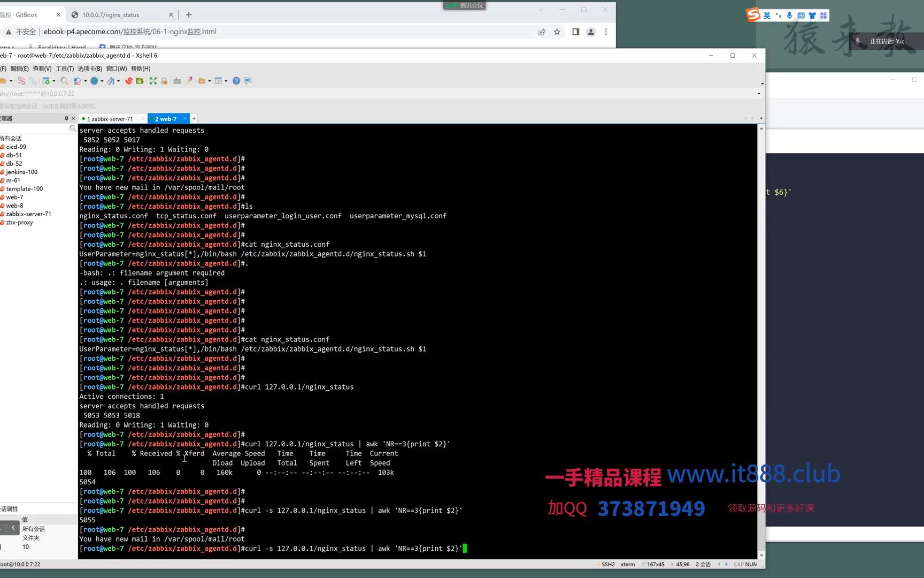The image size is (924, 578).
Task: Open the 选项卡(B) menu
Action: pyautogui.click(x=90, y=69)
